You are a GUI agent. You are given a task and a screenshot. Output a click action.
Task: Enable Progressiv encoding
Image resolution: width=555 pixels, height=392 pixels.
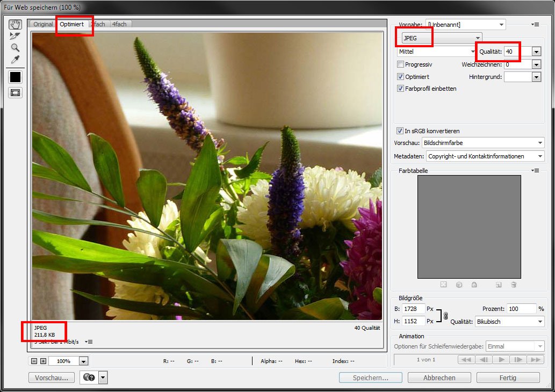point(400,64)
